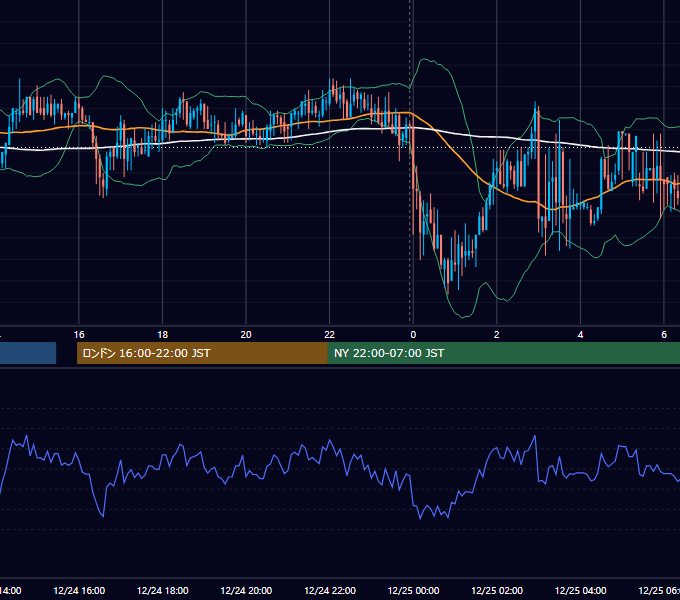Viewport: 680px width, 600px height.
Task: Click hour label 4 on upper axis
Action: click(580, 335)
